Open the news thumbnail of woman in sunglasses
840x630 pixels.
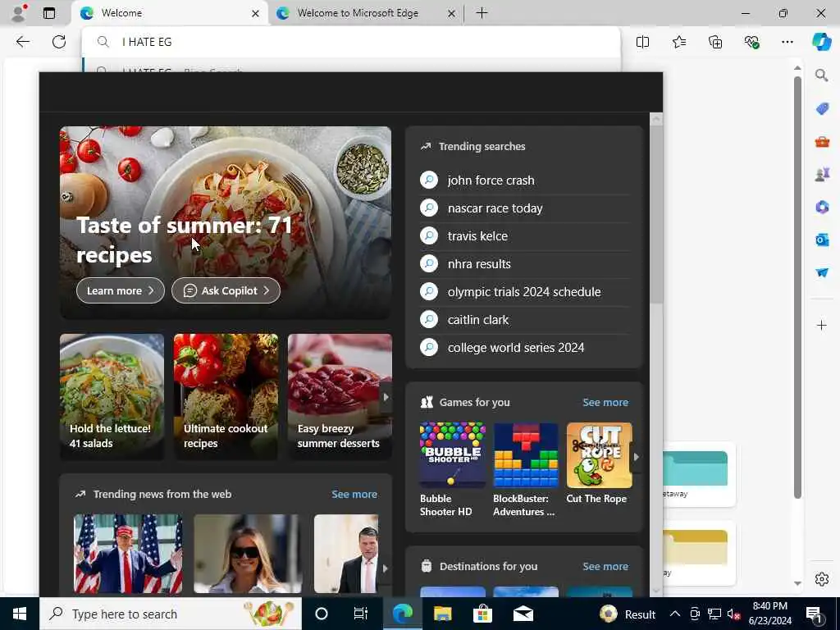pos(248,554)
